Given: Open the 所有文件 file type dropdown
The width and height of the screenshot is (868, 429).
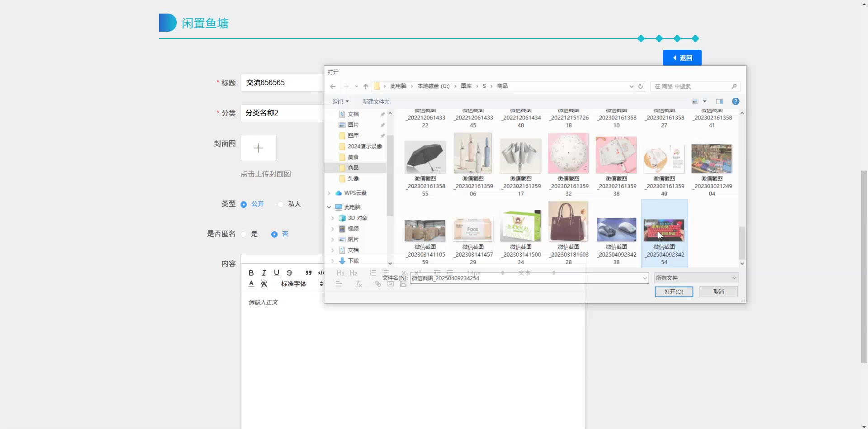Looking at the screenshot, I should [696, 278].
